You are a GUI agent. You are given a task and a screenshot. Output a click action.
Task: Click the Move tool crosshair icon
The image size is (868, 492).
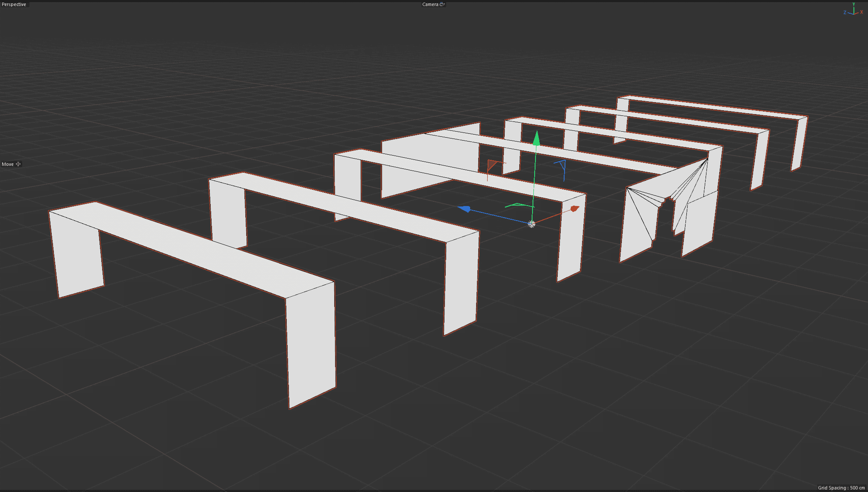[18, 164]
